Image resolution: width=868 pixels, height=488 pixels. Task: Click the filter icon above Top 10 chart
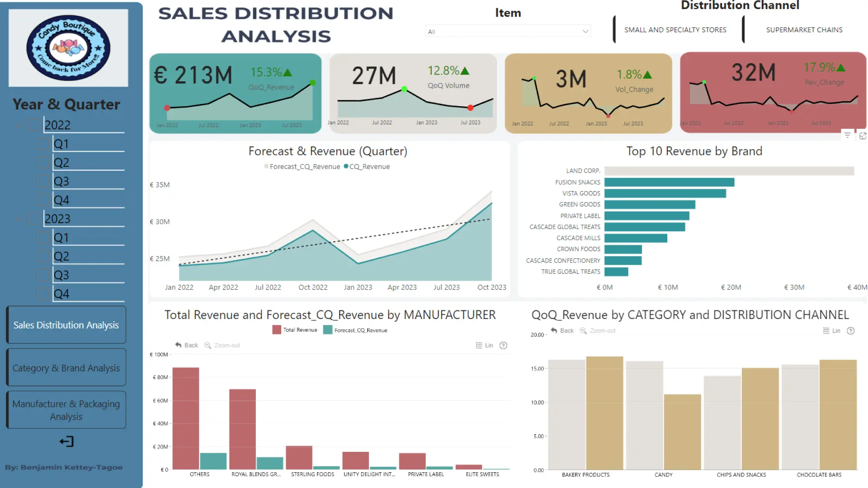848,135
